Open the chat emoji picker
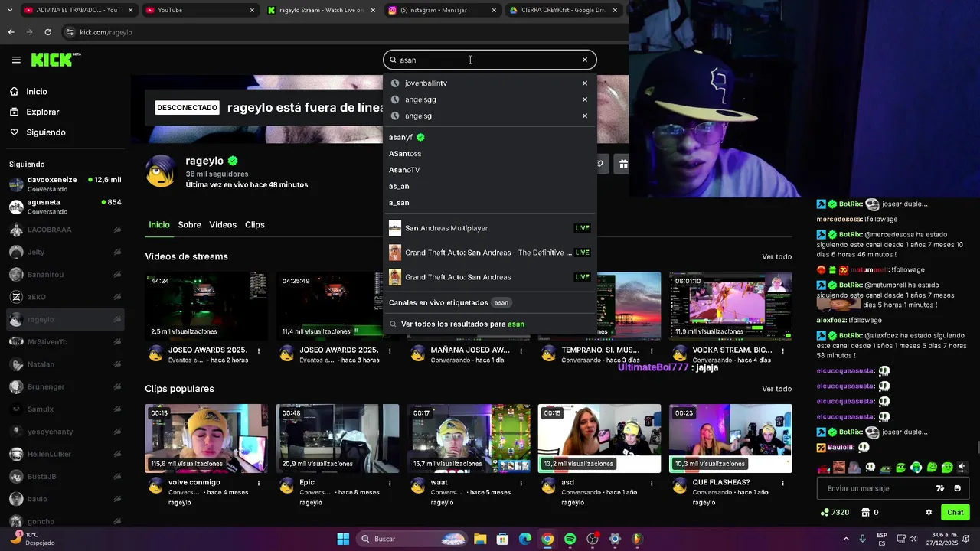Viewport: 980px width, 551px height. 958,488
